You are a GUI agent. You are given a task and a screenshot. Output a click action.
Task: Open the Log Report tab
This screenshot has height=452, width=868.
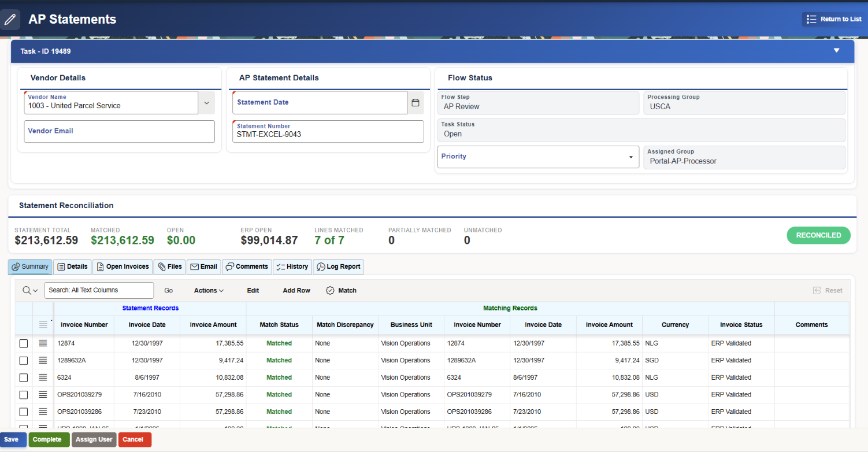click(x=338, y=266)
